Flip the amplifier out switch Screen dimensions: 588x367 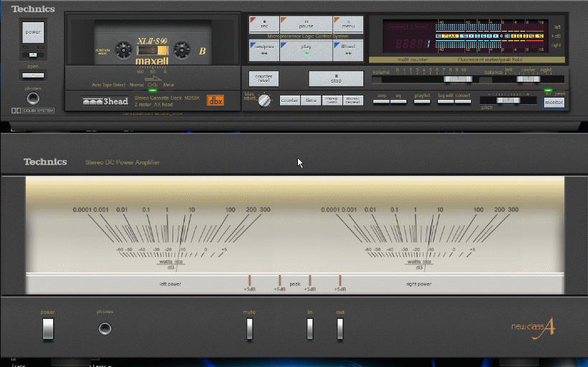point(340,328)
